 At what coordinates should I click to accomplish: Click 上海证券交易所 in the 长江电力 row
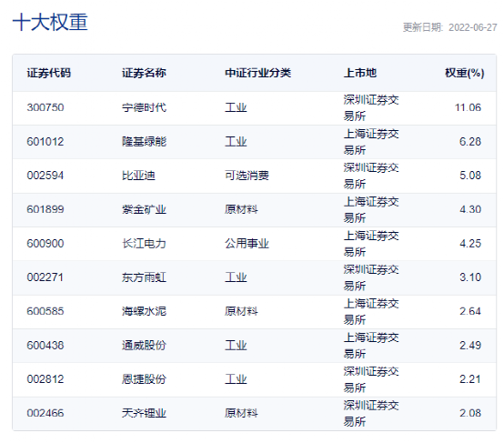(371, 244)
